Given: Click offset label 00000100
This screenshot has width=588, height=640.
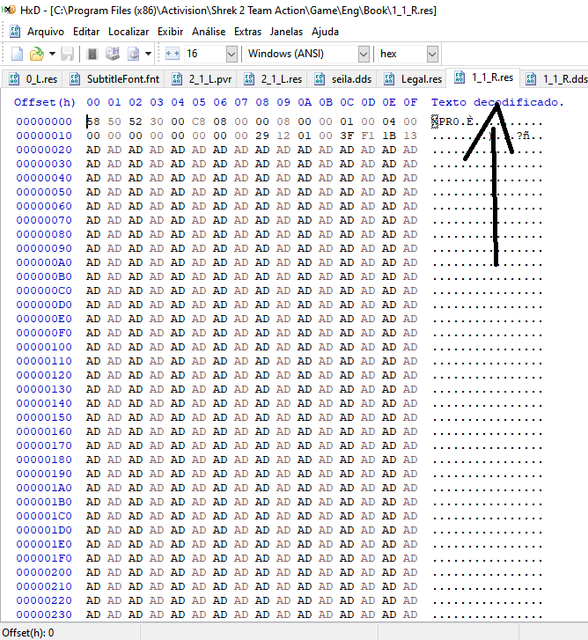Looking at the screenshot, I should click(44, 347).
